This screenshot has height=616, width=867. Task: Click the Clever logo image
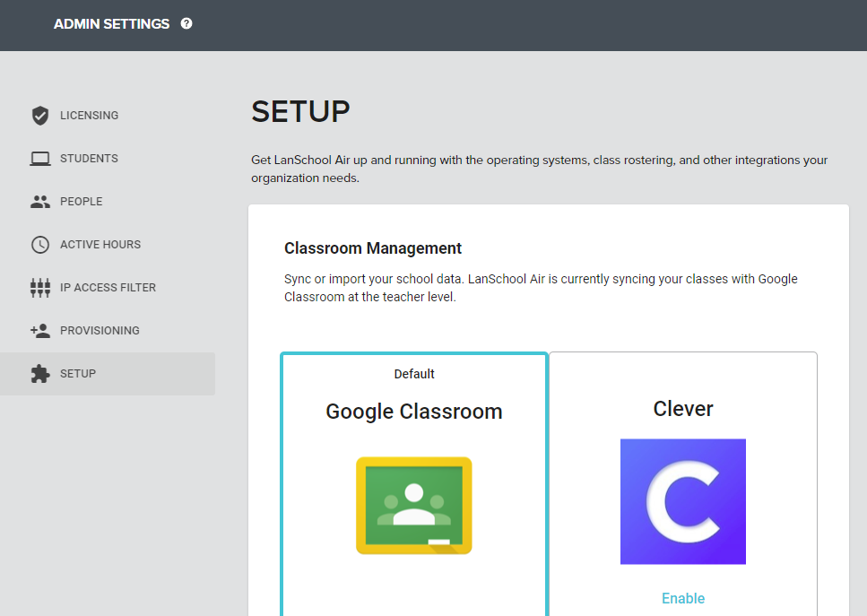tap(683, 501)
